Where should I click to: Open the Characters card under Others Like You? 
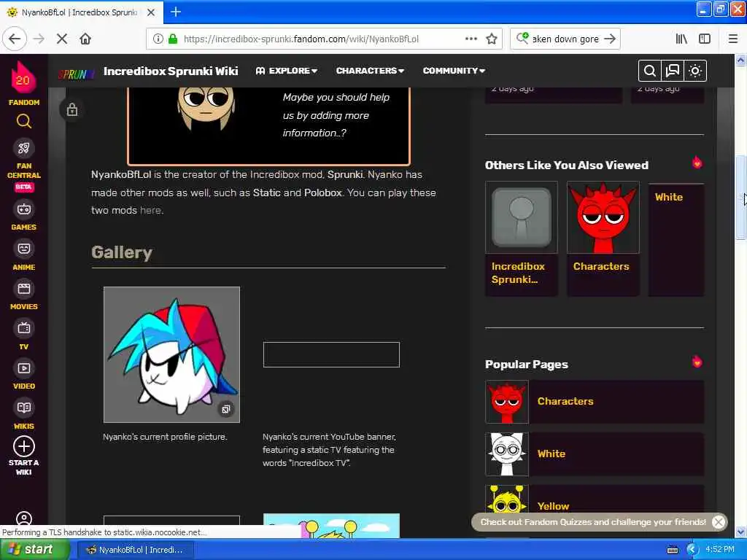tap(603, 238)
